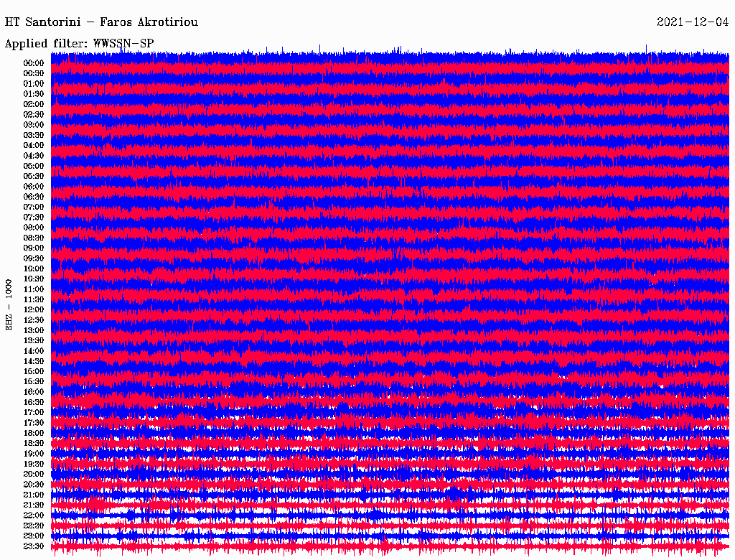
Task: Select the 01:30 time label
Action: [33, 94]
